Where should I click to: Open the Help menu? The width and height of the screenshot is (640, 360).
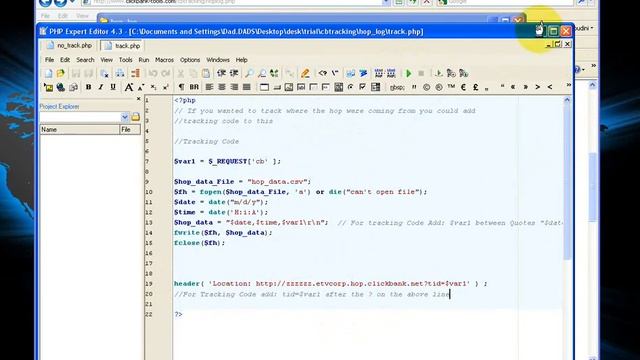coord(241,60)
